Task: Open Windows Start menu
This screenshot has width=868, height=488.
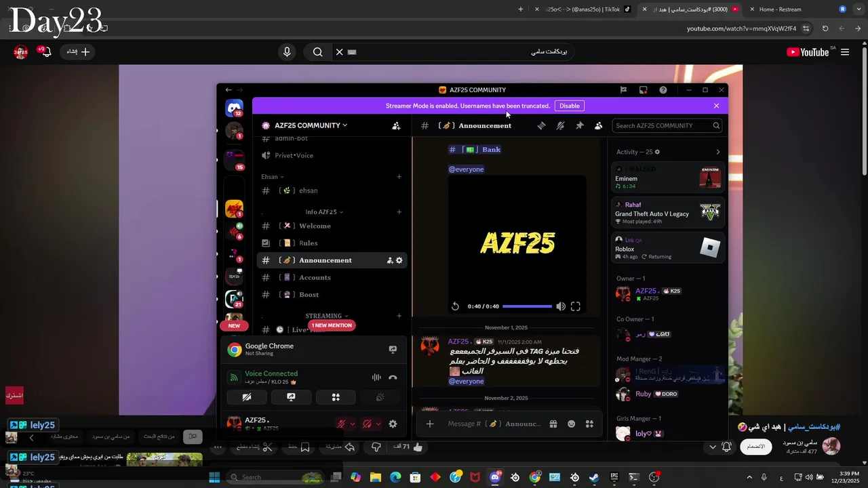Action: pos(214,477)
